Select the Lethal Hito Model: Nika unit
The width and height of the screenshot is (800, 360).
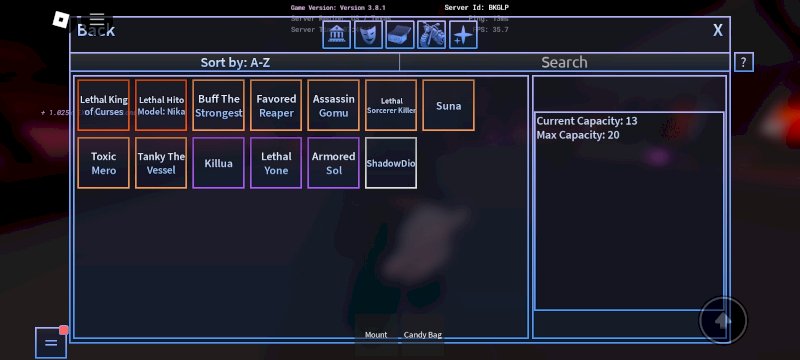click(x=161, y=105)
